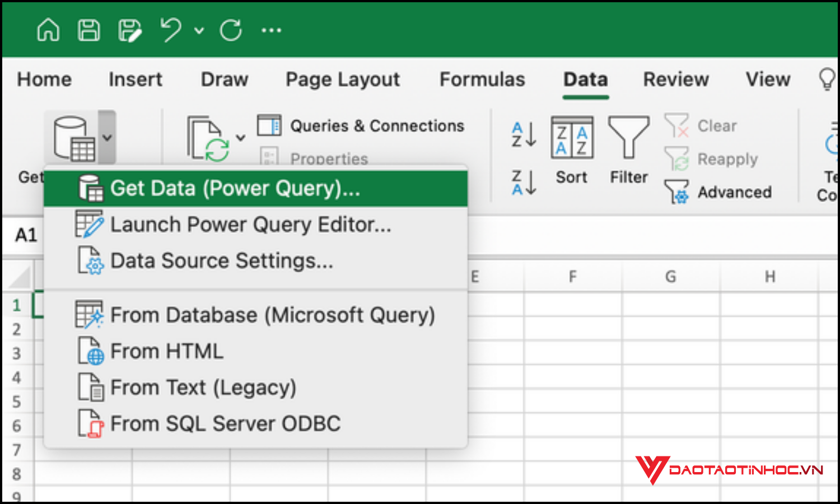Switch to the Formulas ribbon tab
Viewport: 840px width, 504px height.
coord(482,80)
